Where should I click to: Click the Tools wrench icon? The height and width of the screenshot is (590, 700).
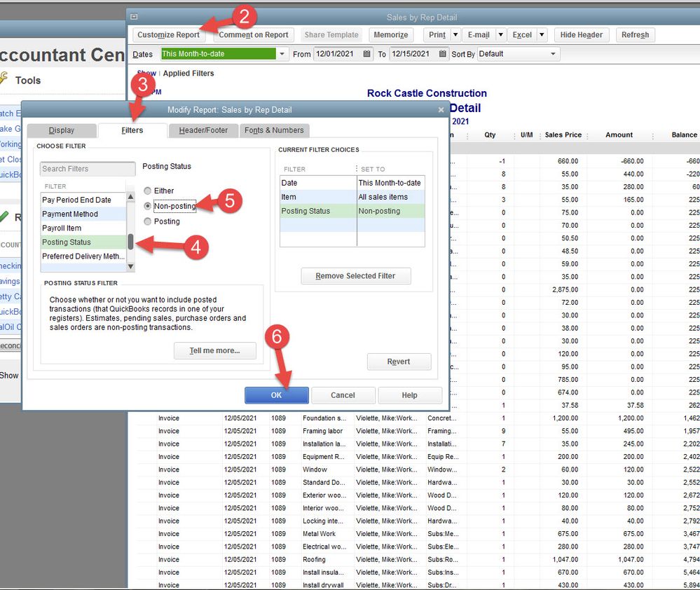click(x=4, y=79)
